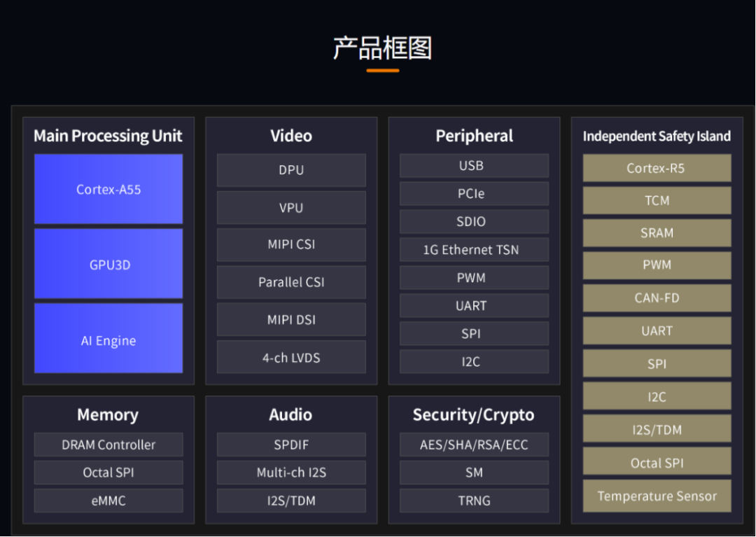Click the AI Engine block
Screen dimensions: 756x537
108,338
